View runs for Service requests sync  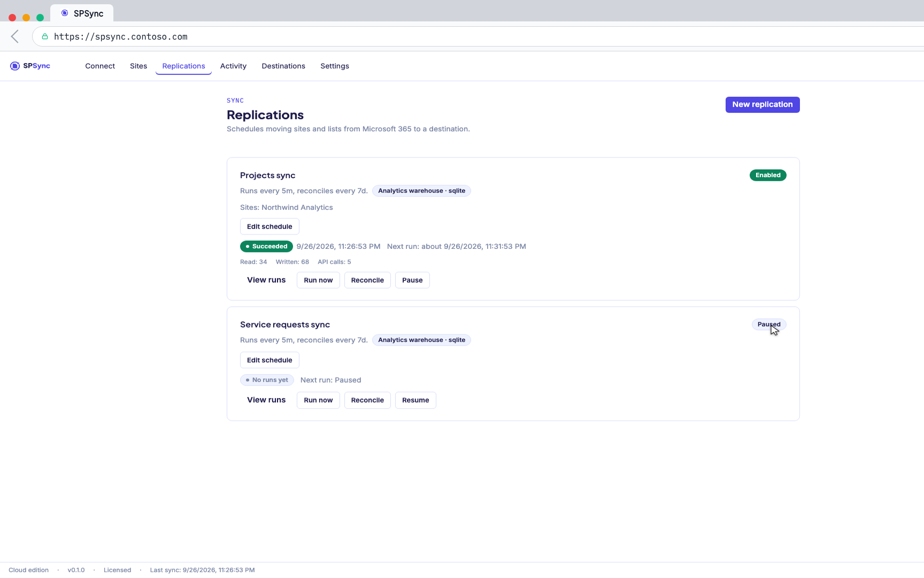[x=266, y=400]
